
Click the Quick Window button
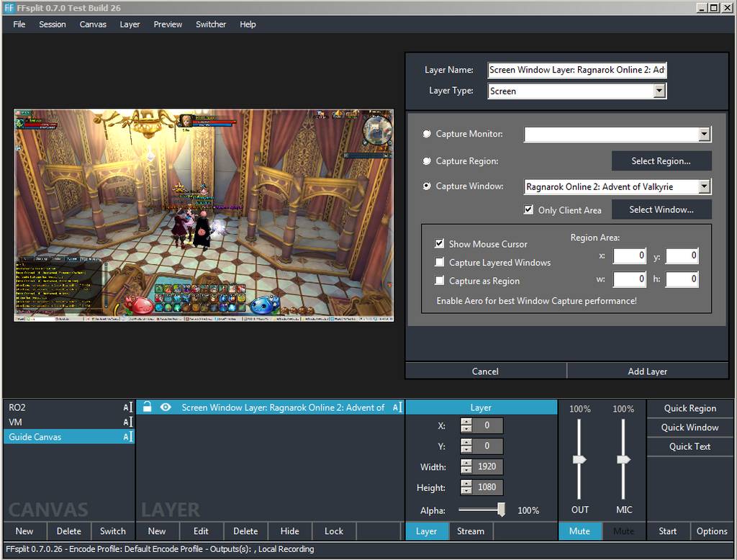[690, 428]
